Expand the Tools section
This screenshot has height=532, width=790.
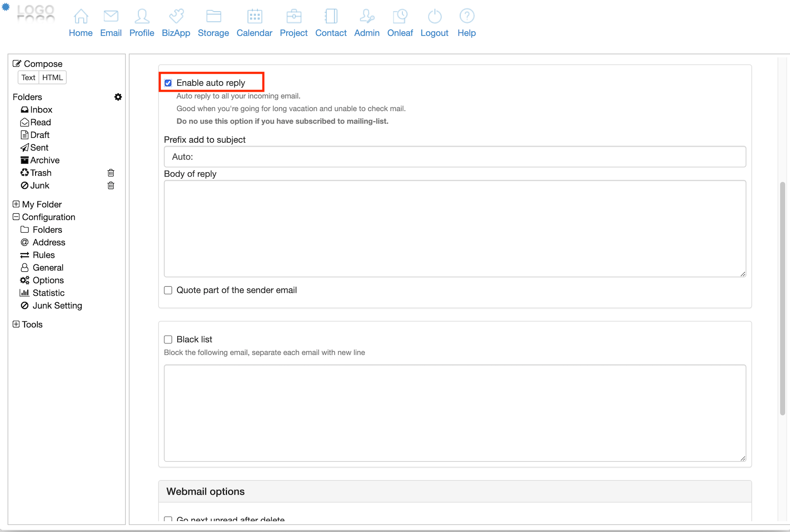[x=16, y=324]
